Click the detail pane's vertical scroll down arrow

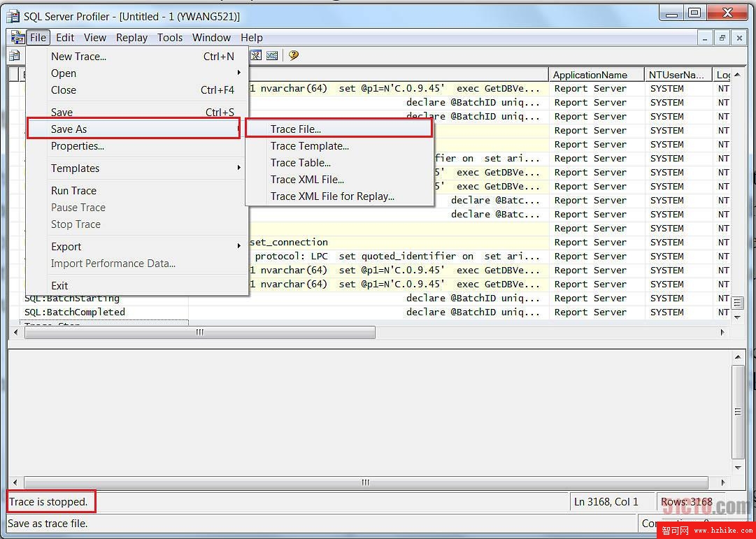(x=738, y=467)
